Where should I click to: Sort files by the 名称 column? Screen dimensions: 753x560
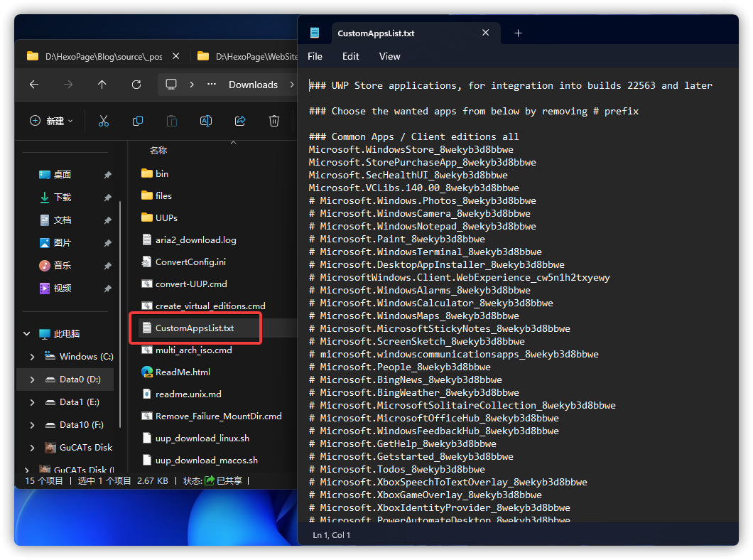pyautogui.click(x=158, y=150)
